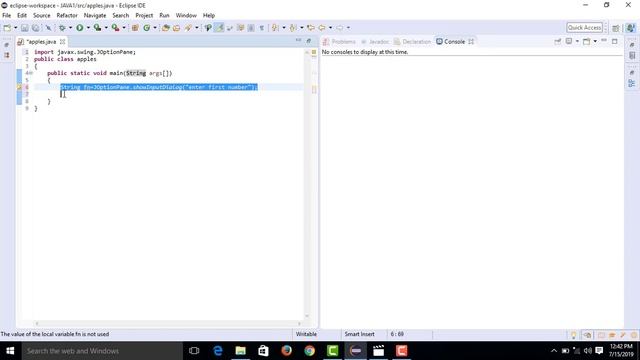Maximize the editor area
640x360 pixels.
(x=309, y=41)
